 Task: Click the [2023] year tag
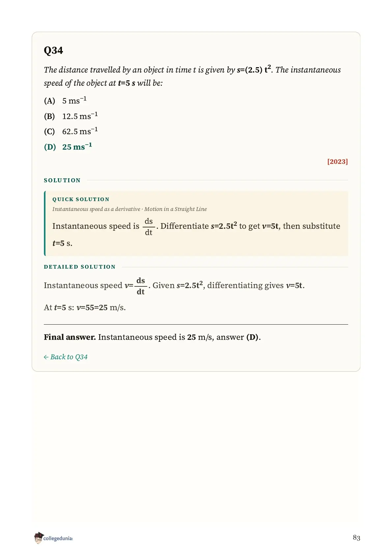tap(337, 161)
